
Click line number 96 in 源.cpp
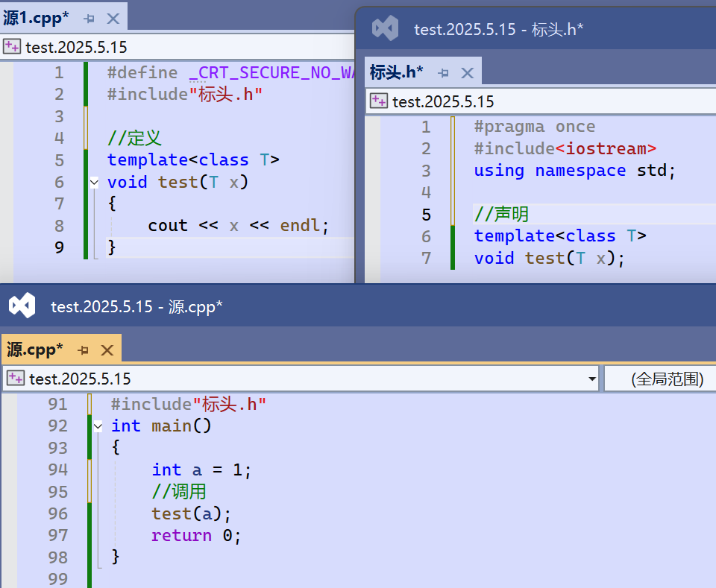coord(58,513)
